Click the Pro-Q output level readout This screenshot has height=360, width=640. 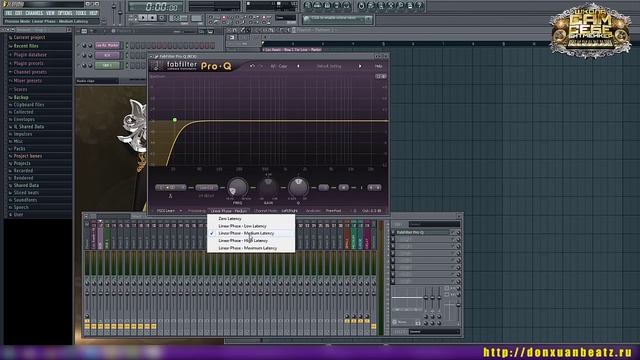coord(371,211)
